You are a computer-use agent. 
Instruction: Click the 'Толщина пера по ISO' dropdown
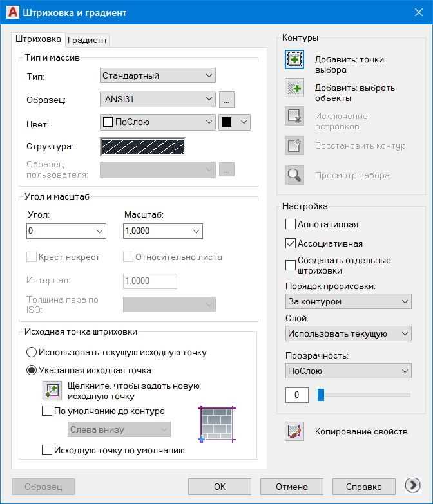169,304
